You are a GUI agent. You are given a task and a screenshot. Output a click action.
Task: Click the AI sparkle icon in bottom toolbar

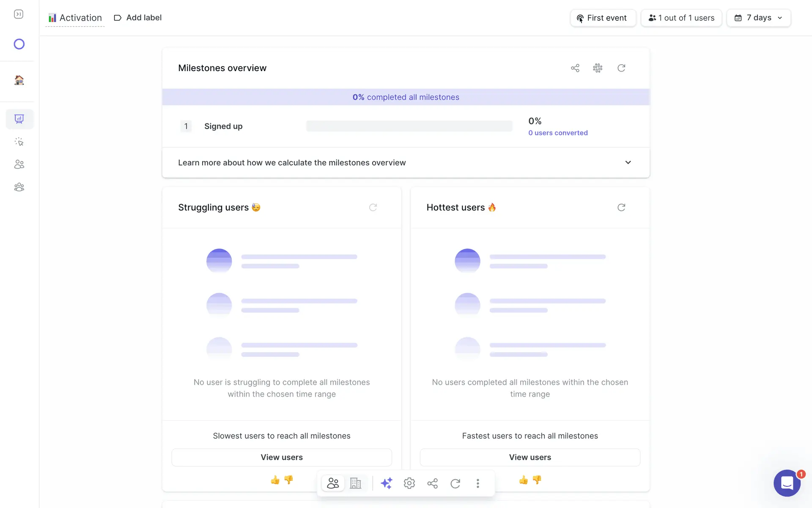[386, 483]
